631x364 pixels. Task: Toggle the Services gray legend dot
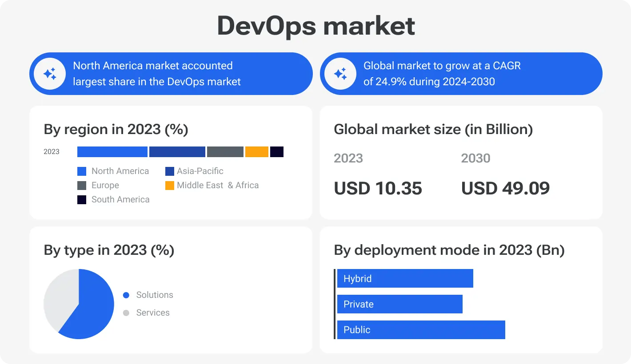click(126, 313)
